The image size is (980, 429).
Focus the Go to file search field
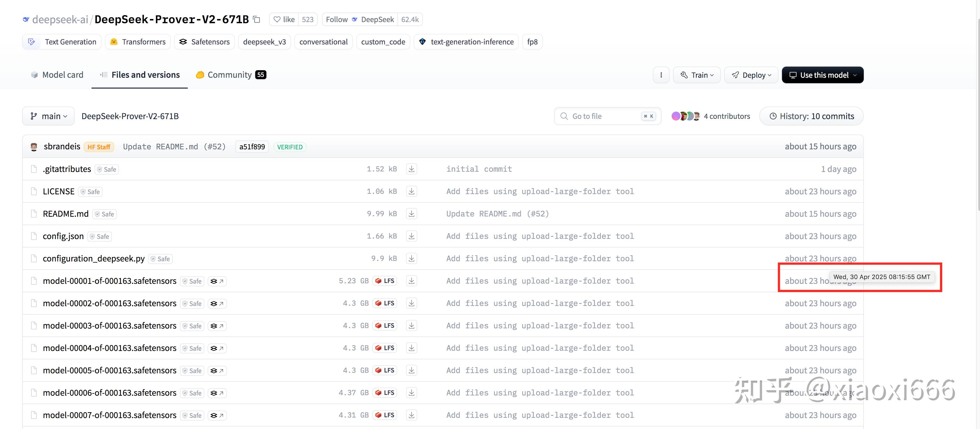click(x=608, y=116)
